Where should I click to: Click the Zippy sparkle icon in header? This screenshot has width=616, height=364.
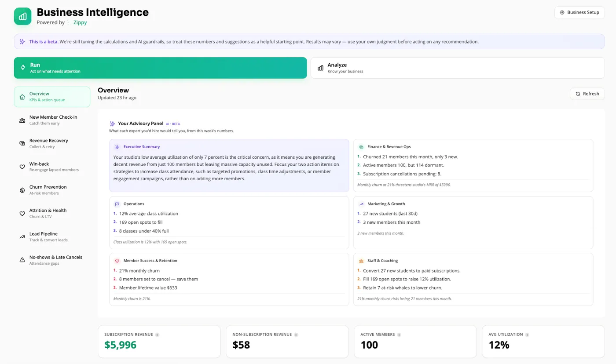coord(69,22)
